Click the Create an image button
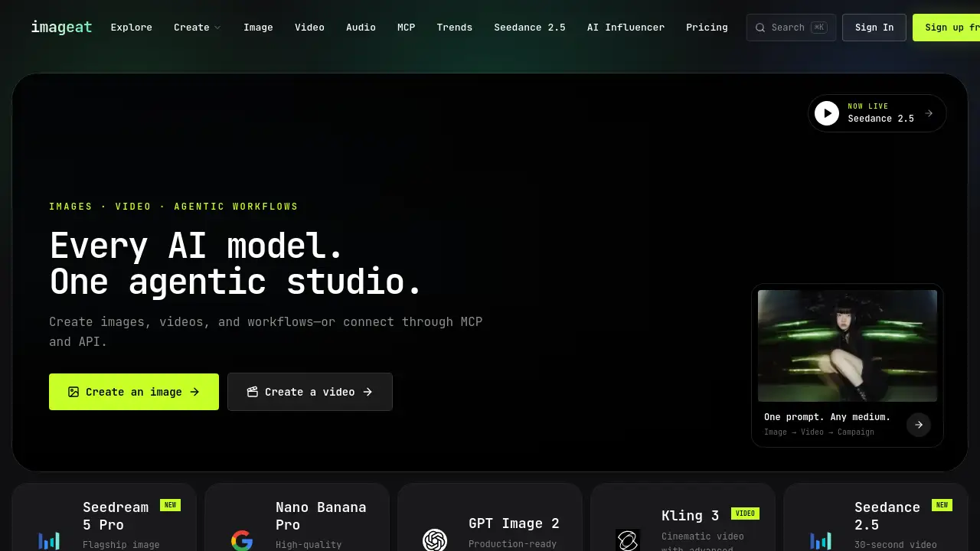 134,392
